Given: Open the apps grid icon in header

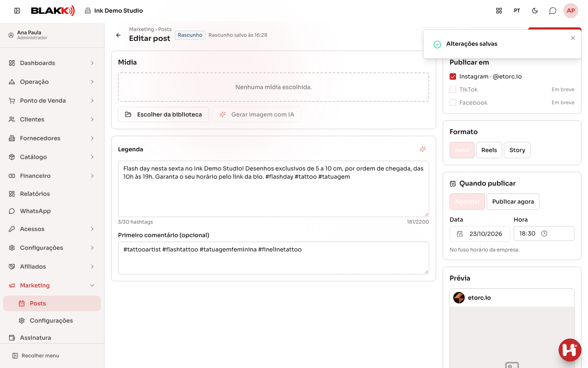Looking at the screenshot, I should coord(499,11).
